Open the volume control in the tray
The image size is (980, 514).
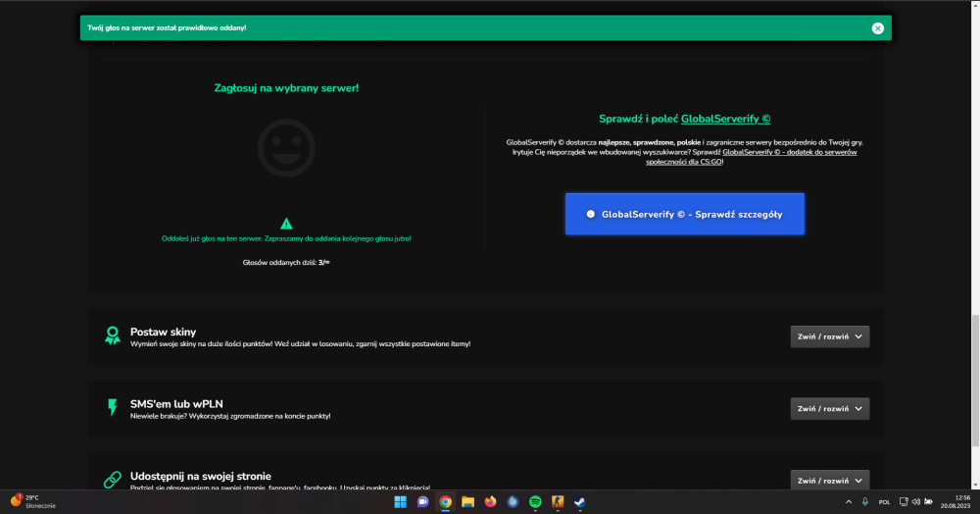[x=915, y=501]
